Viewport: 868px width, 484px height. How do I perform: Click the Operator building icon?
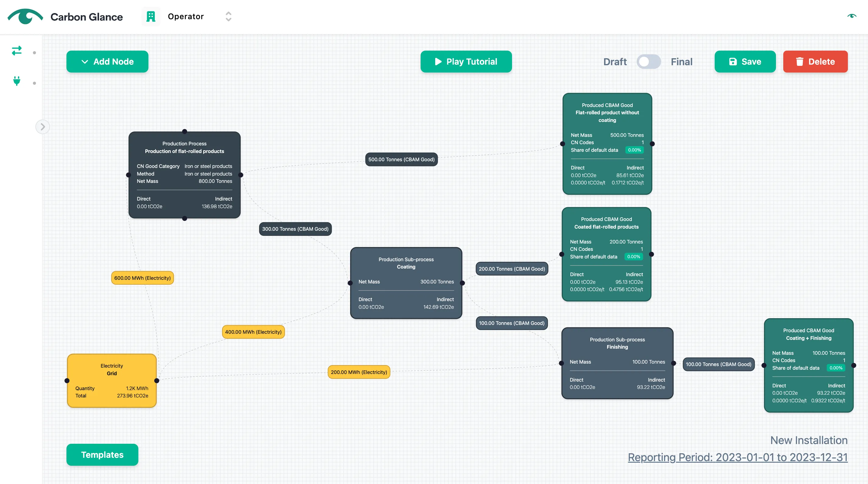[151, 16]
